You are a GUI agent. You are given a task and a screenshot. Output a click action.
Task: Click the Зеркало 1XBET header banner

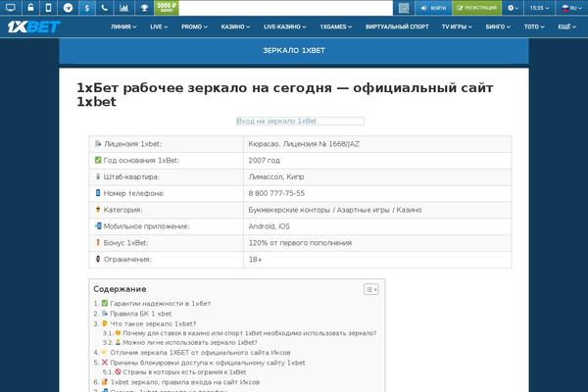point(294,51)
